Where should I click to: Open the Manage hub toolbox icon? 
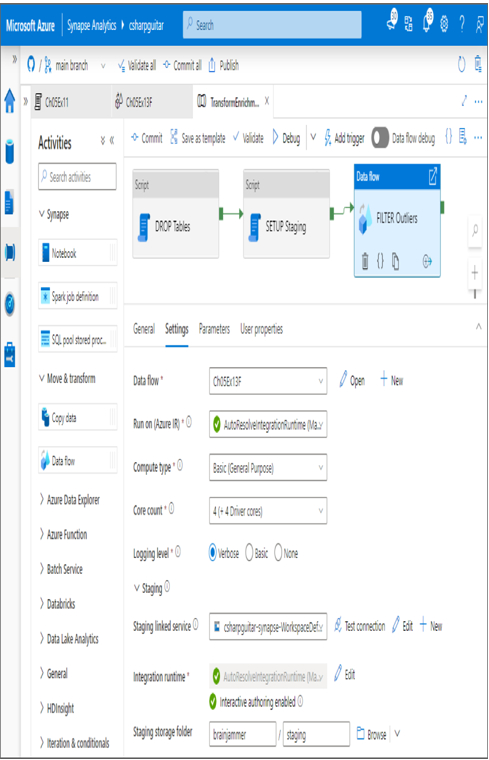pos(10,354)
